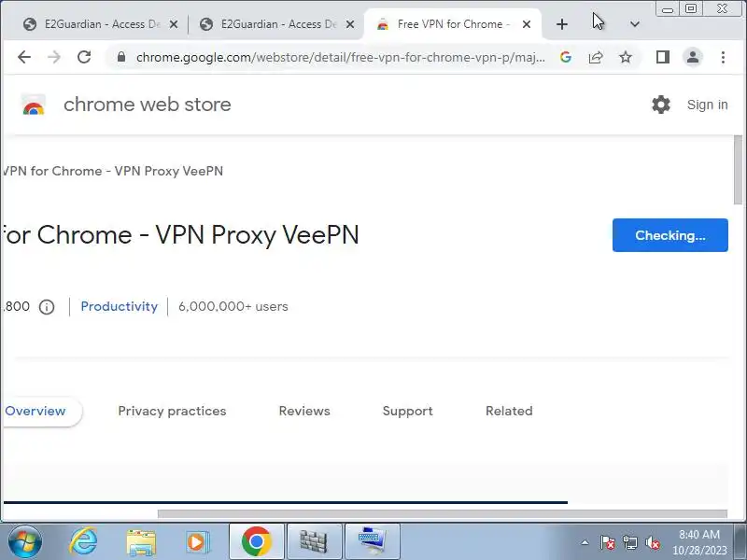Select the Support tab
Screen dimensions: 747x560
(x=408, y=411)
